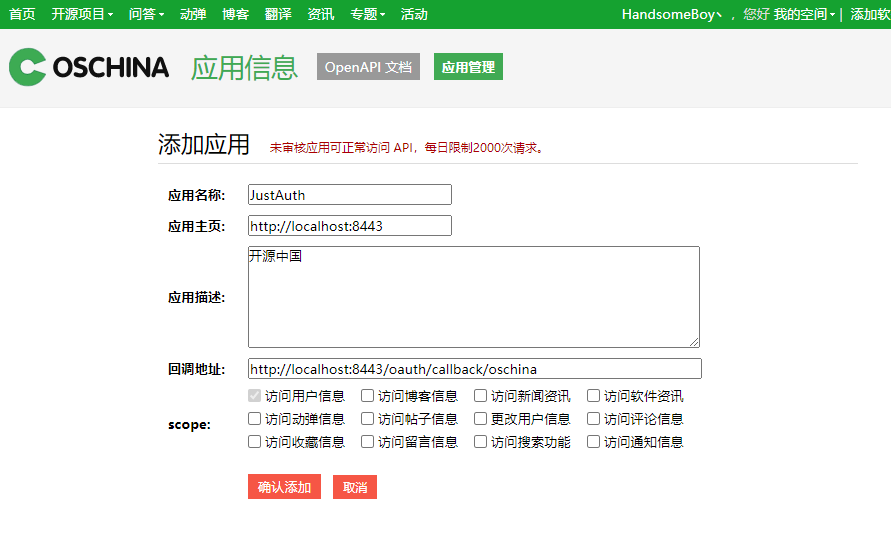Click the 应用描述 textarea resize handle
Screen dimensions: 891x549
coord(694,342)
